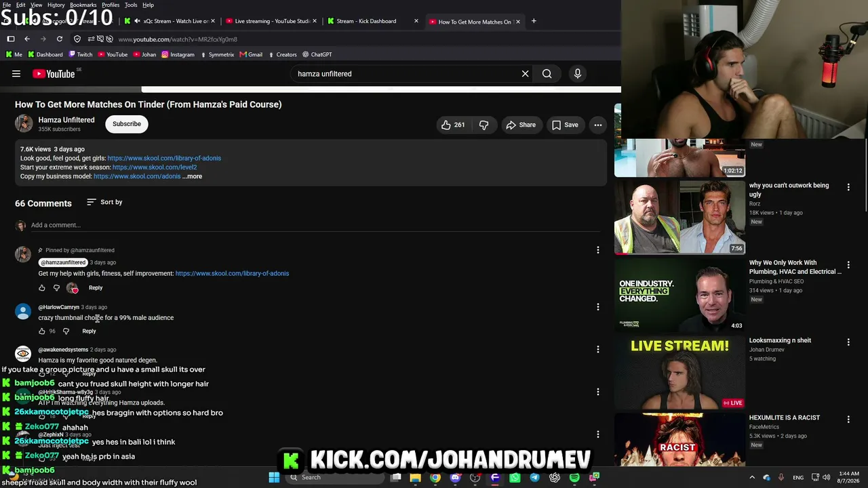
Task: Run the search with the magnifier button
Action: click(x=547, y=74)
